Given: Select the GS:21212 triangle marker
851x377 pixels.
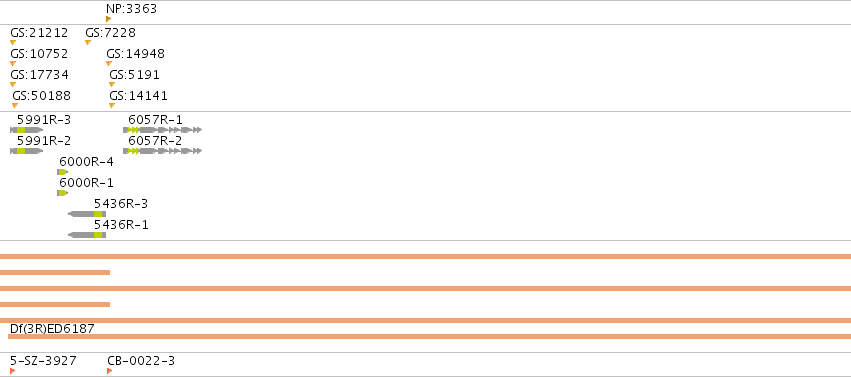Looking at the screenshot, I should [x=13, y=43].
